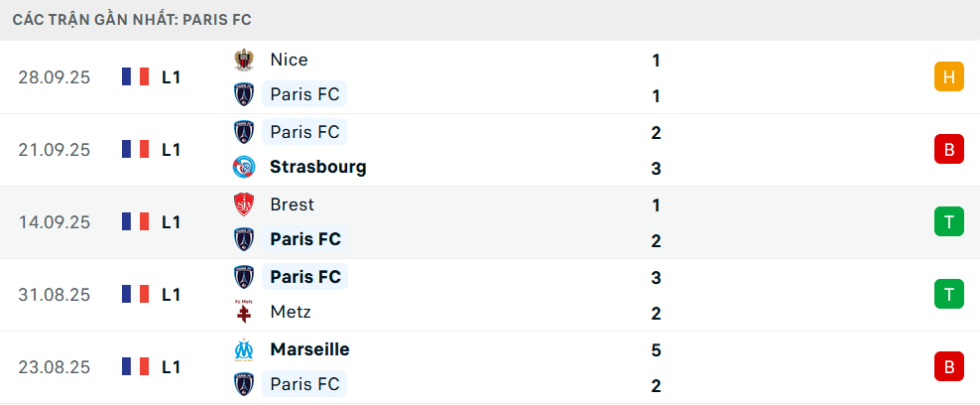980x405 pixels.
Task: Click the 31.08.25 match date
Action: 54,295
